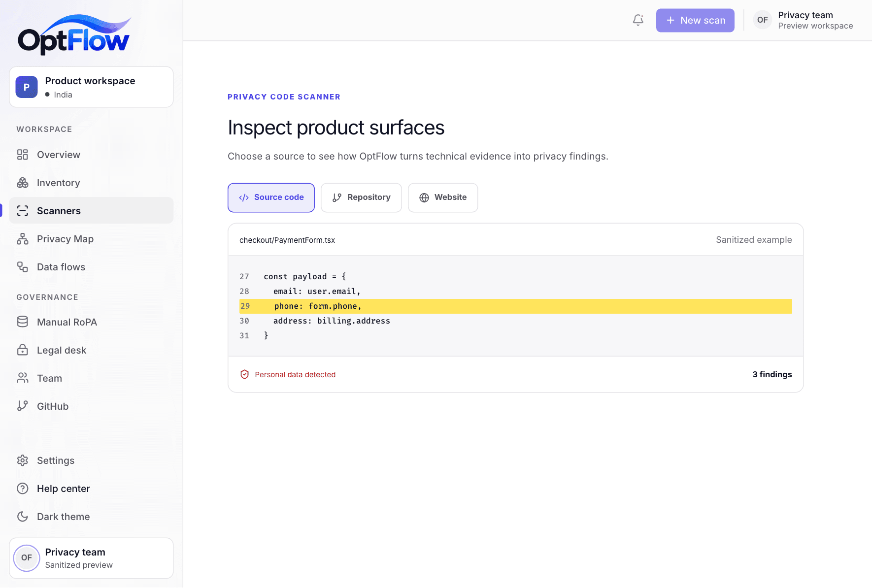872x588 pixels.
Task: Navigate to Data flows
Action: click(91, 267)
